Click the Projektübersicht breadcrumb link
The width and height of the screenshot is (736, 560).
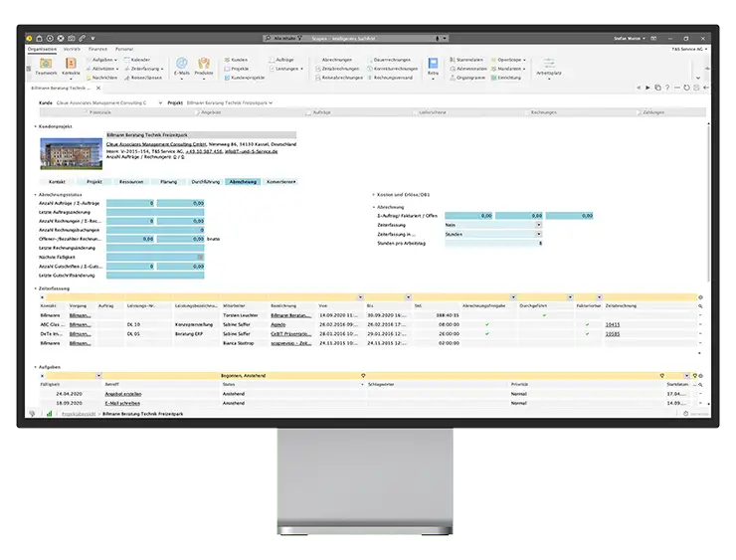point(79,414)
